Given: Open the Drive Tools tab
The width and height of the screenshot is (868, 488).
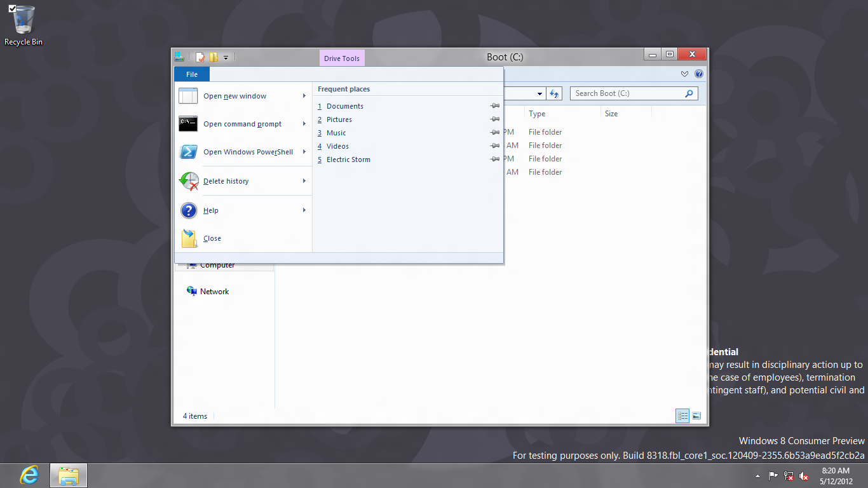Looking at the screenshot, I should coord(342,58).
